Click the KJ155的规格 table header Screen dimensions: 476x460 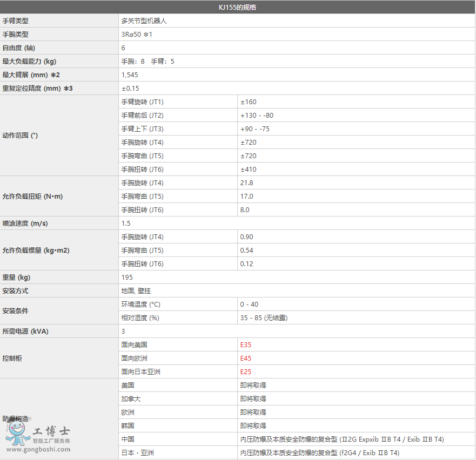238,8
